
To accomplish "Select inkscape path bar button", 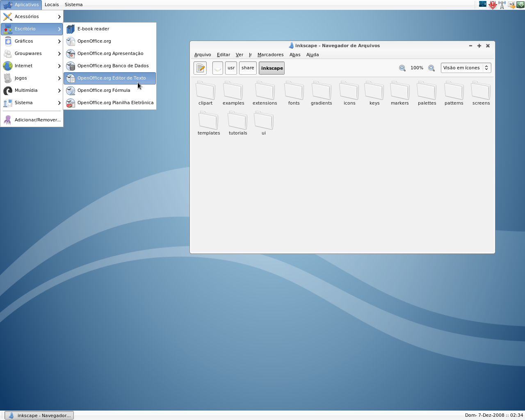I will [272, 68].
